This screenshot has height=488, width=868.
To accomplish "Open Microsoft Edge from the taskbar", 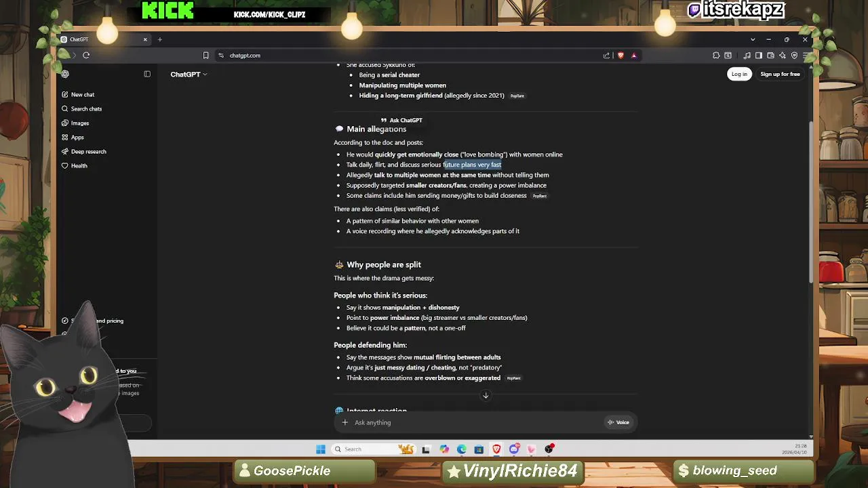I will [x=462, y=449].
